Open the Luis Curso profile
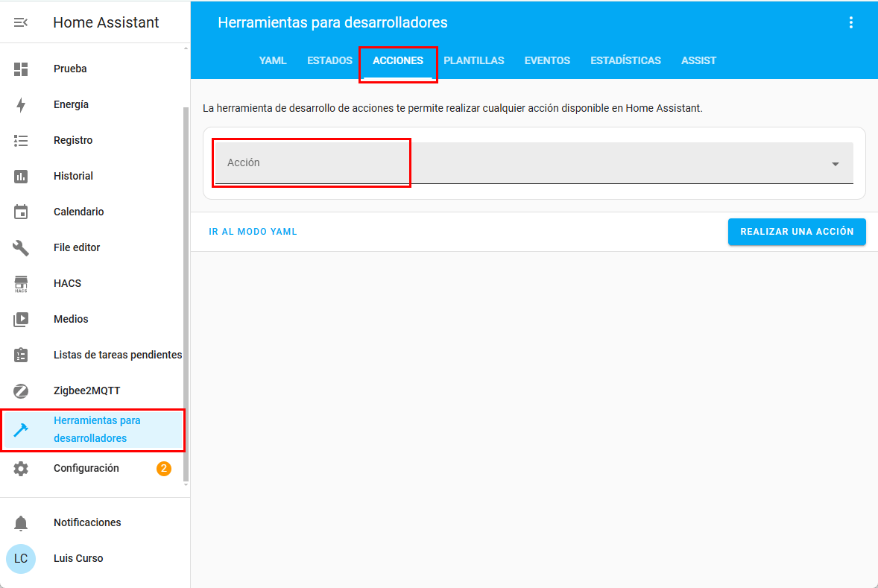This screenshot has width=878, height=588. click(78, 558)
